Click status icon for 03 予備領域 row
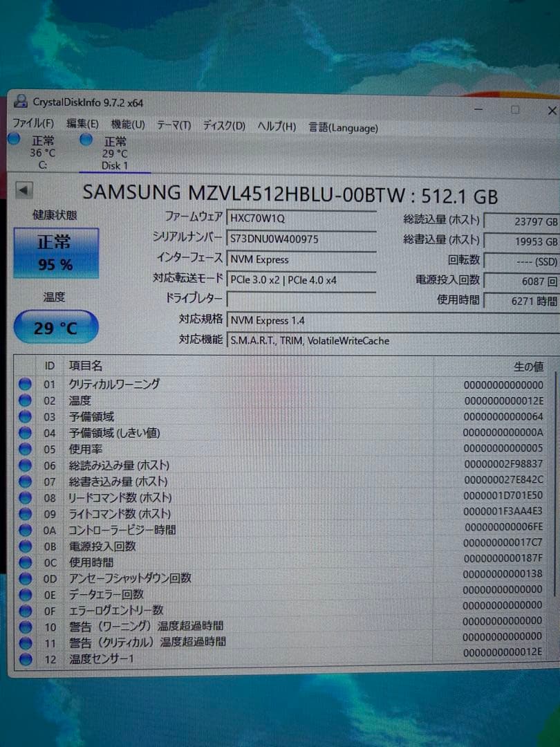The width and height of the screenshot is (560, 747). (x=26, y=416)
